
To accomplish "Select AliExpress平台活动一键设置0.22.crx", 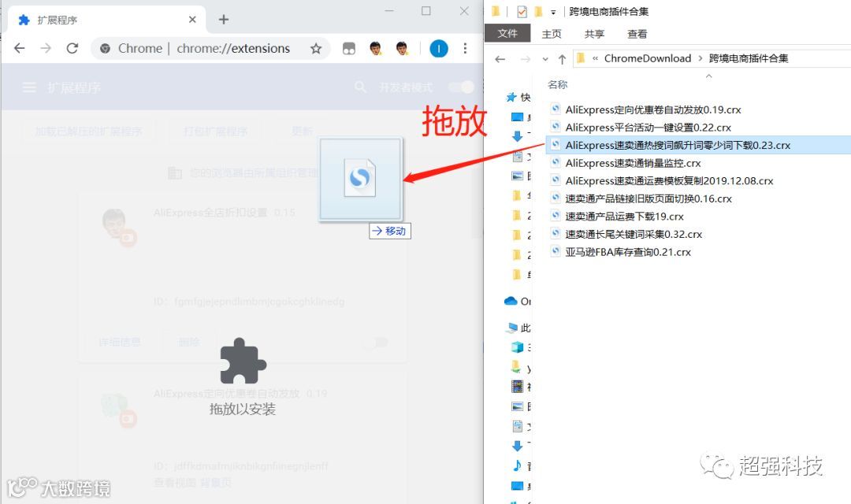I will coord(648,128).
